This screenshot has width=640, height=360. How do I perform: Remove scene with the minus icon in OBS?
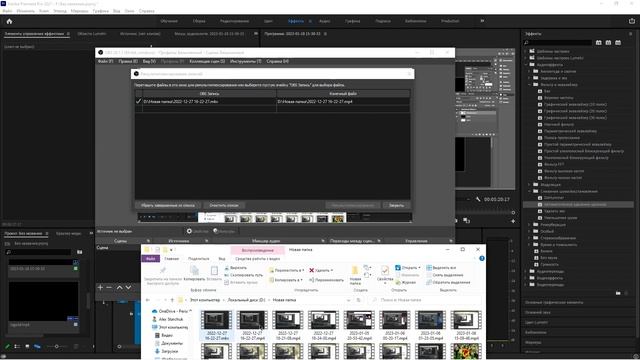tap(109, 287)
